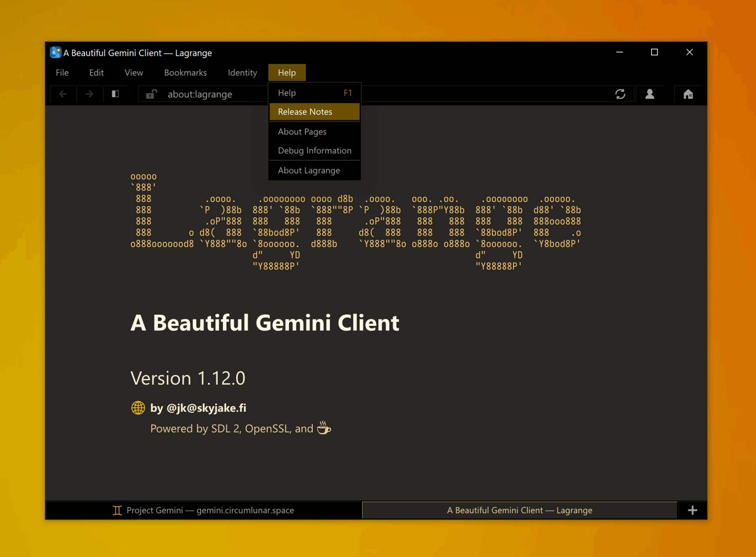Open the File menu
Viewport: 756px width, 557px height.
coord(62,72)
